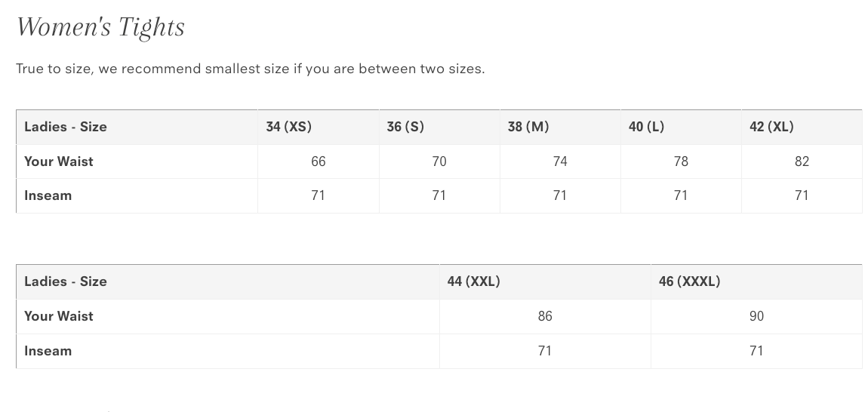Click the Inseam label in second table

(48, 351)
